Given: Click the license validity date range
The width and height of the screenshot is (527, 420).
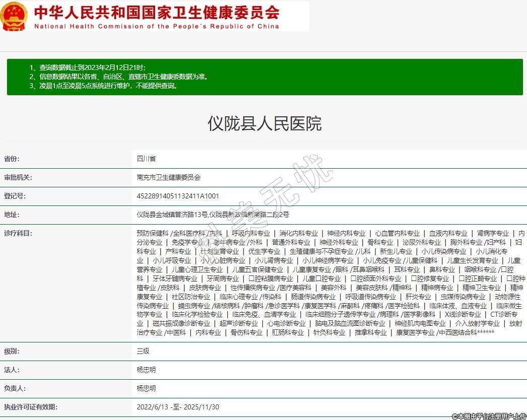Looking at the screenshot, I should tap(178, 407).
